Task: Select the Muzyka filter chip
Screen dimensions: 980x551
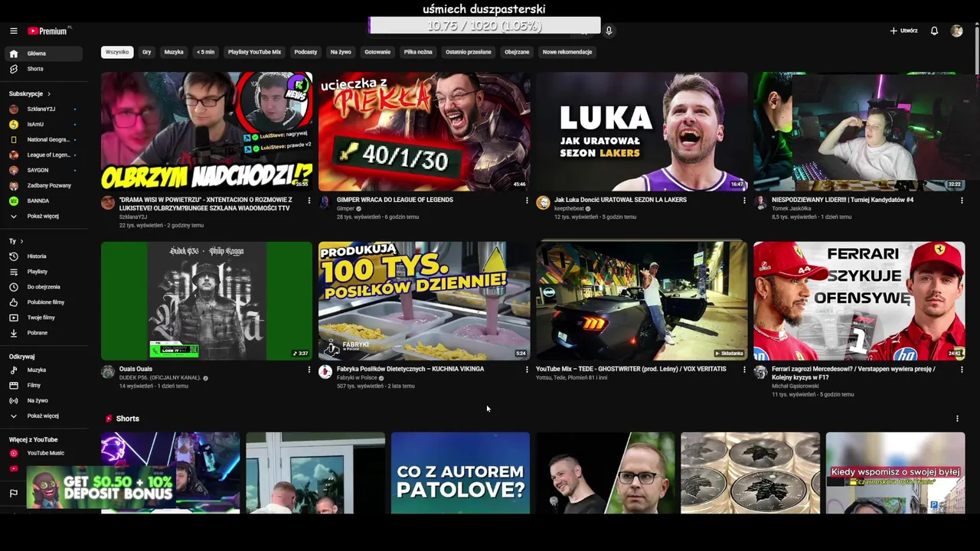Action: [x=174, y=52]
